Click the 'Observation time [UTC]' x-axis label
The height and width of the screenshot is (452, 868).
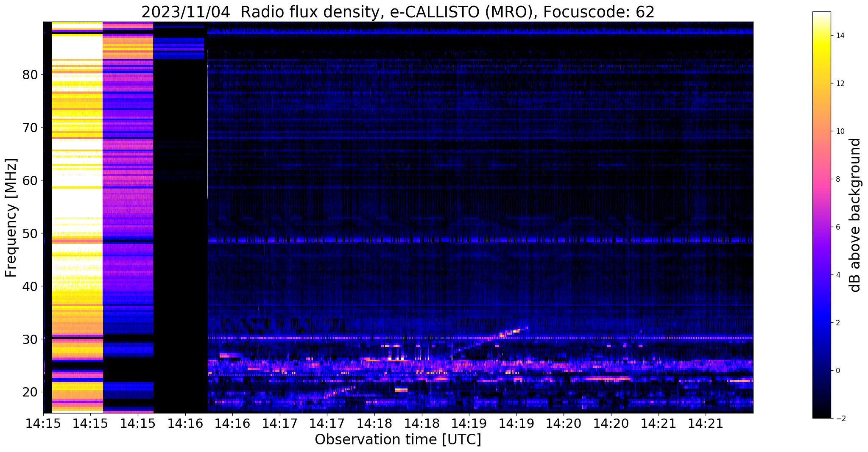(398, 440)
